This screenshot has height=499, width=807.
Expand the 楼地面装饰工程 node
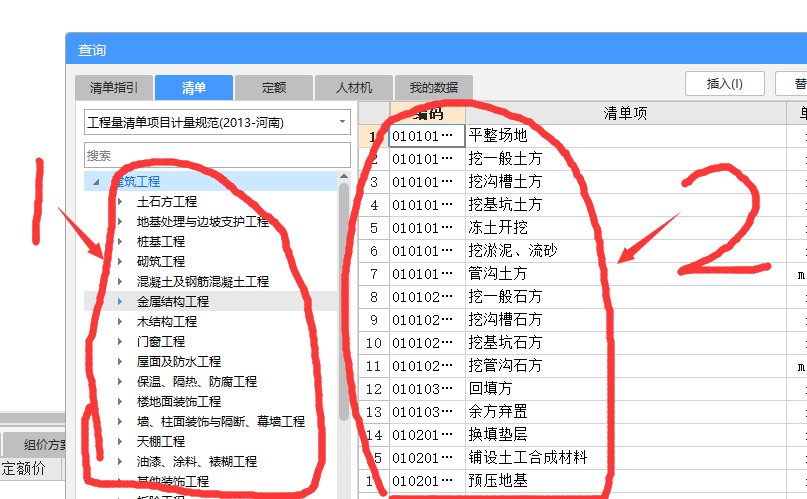120,401
